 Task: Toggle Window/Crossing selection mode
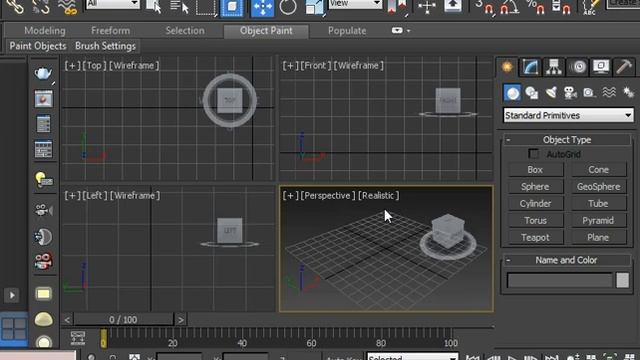(x=231, y=7)
